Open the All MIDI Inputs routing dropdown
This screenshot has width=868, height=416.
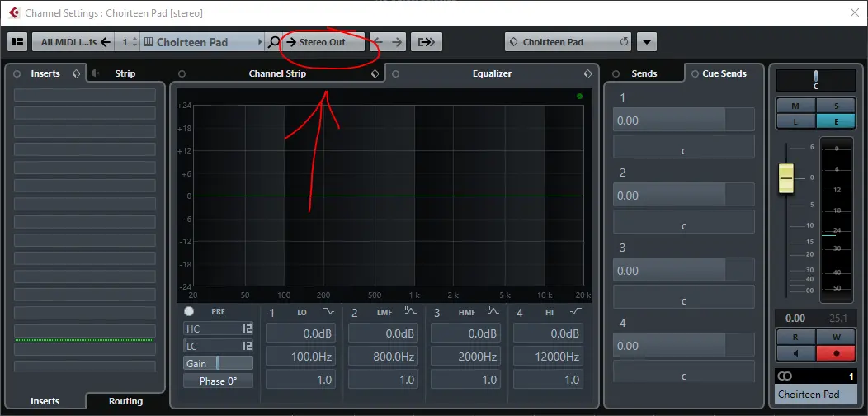68,42
